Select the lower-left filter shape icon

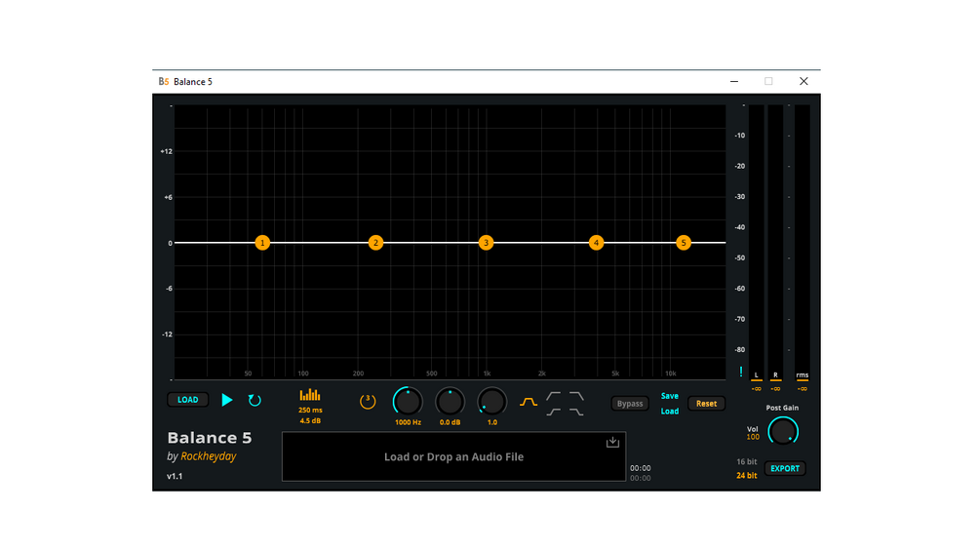[553, 412]
